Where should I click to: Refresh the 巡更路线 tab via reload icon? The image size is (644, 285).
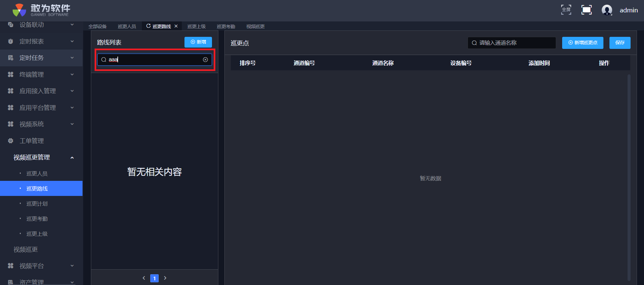(148, 26)
